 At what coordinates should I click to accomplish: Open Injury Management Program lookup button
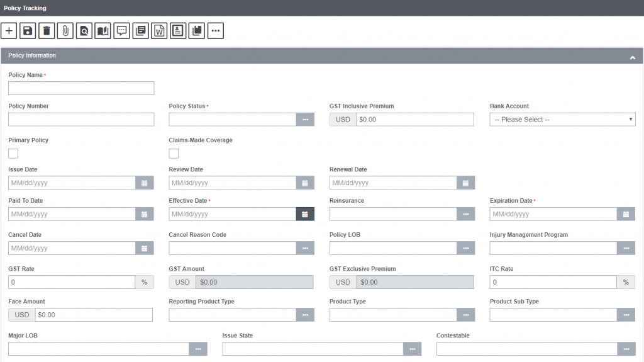626,249
